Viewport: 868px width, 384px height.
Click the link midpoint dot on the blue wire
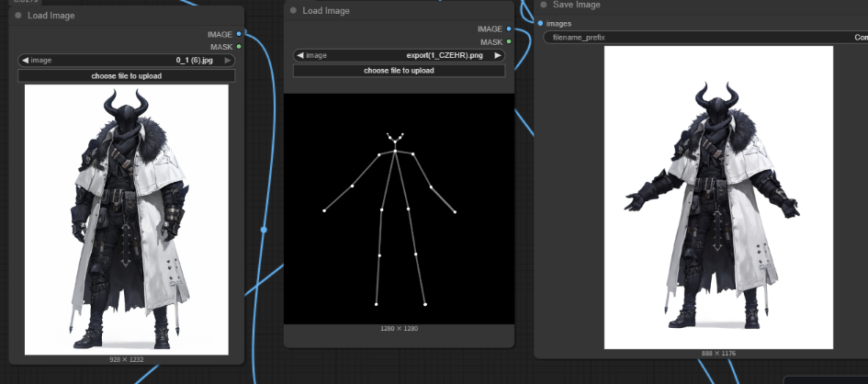[x=264, y=229]
